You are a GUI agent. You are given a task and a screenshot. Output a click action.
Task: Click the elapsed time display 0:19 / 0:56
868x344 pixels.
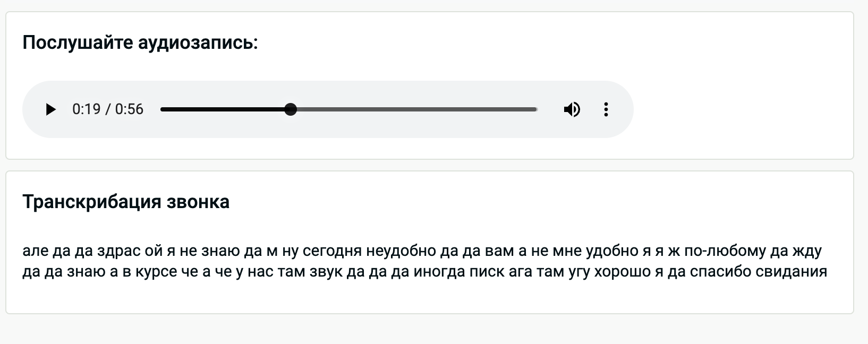(107, 109)
